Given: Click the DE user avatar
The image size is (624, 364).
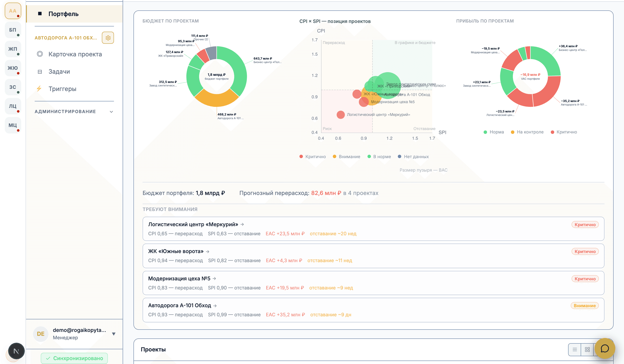Looking at the screenshot, I should (41, 334).
